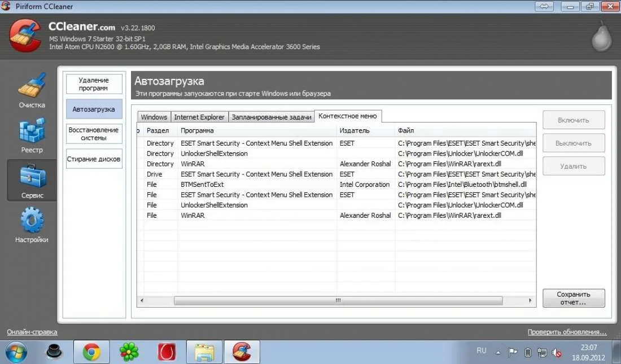Click the RU language indicator
The width and height of the screenshot is (621, 364).
coord(481,350)
